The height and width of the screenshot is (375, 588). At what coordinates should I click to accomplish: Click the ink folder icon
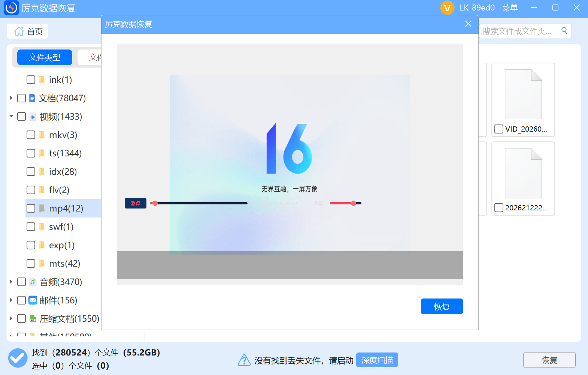[x=42, y=80]
